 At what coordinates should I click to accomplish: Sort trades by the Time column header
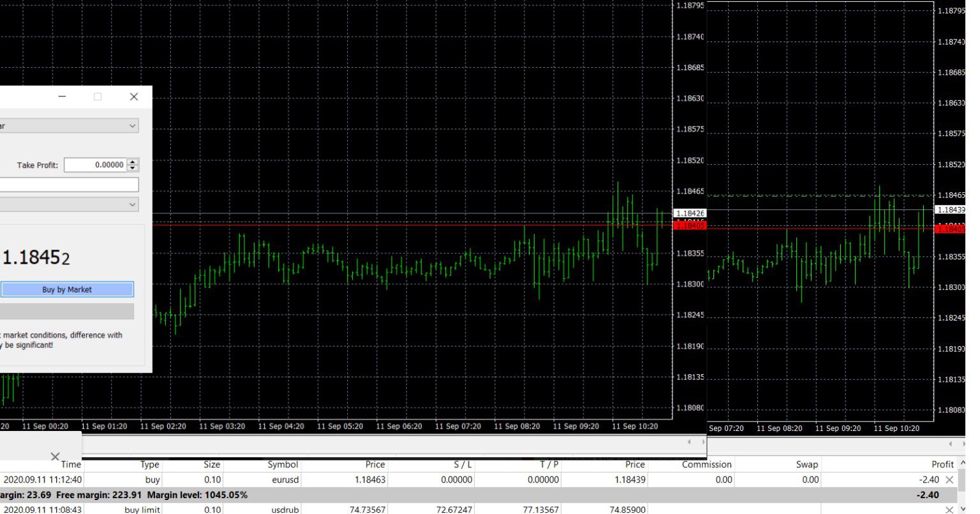[x=71, y=464]
